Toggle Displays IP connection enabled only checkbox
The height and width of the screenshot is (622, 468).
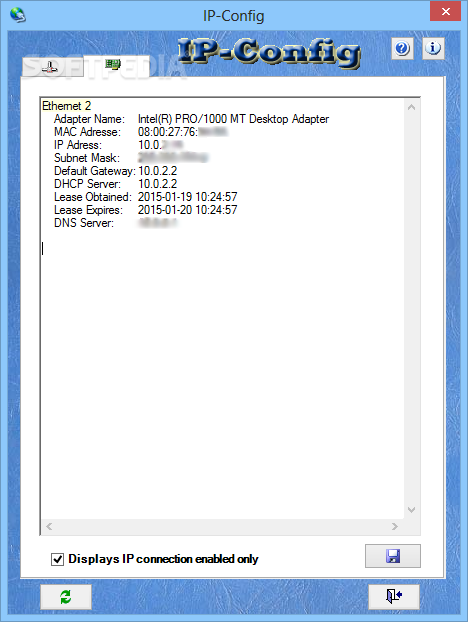pos(58,559)
